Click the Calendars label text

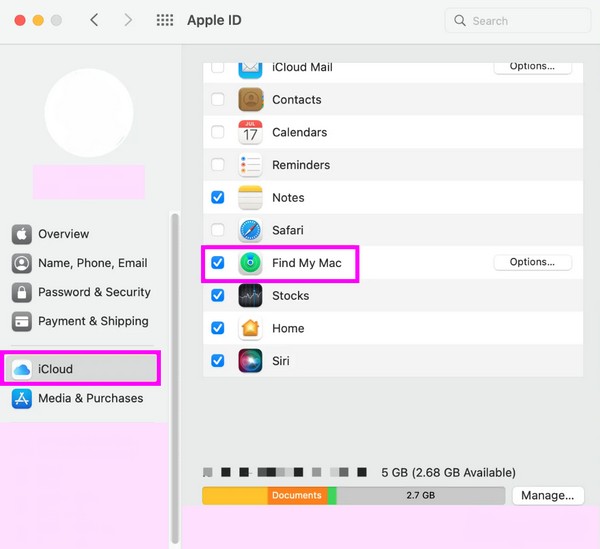pyautogui.click(x=300, y=132)
